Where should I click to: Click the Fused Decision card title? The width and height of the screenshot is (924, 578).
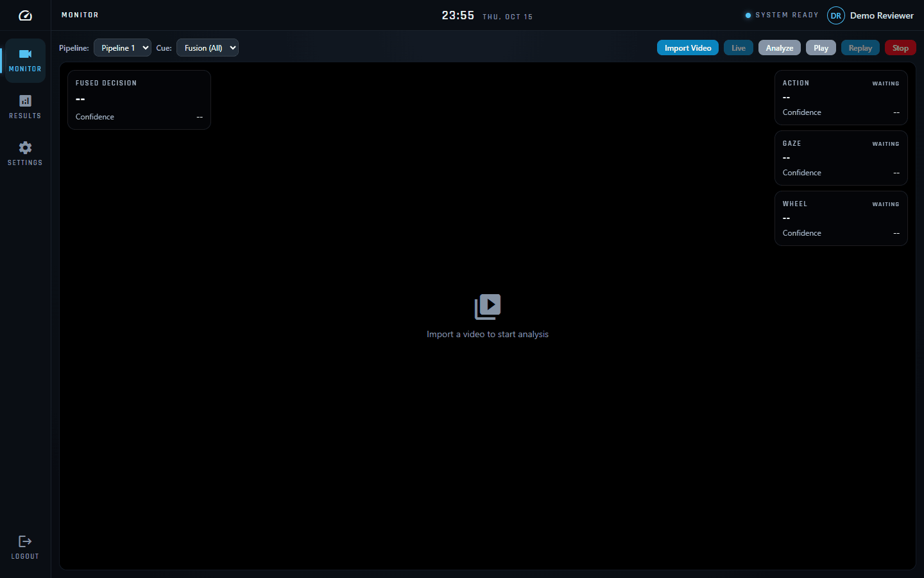[x=106, y=83]
